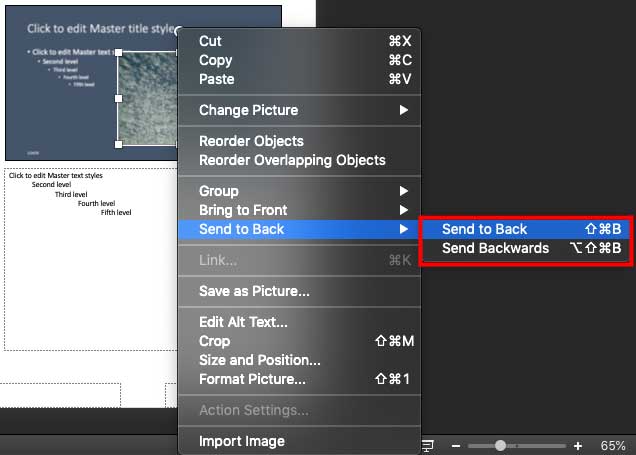Screen dimensions: 636x455
Task: Choose Send to Back in submenu
Action: (x=484, y=229)
